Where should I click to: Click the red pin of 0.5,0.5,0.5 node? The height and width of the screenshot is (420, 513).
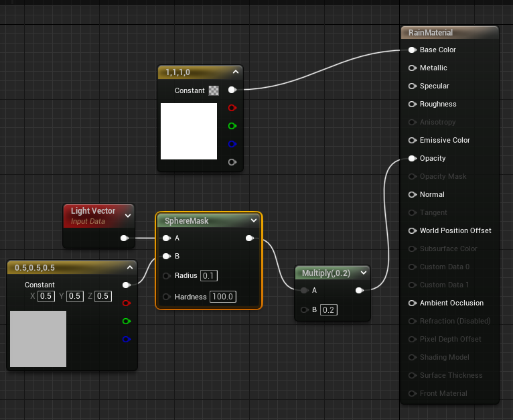click(x=127, y=303)
